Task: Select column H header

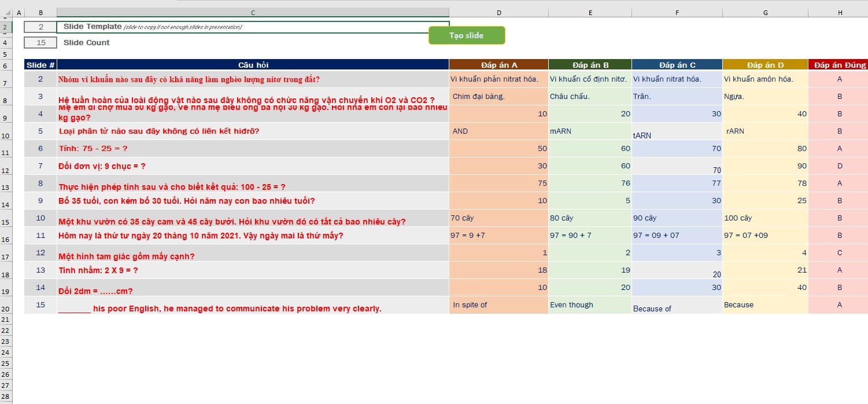Action: pos(839,12)
